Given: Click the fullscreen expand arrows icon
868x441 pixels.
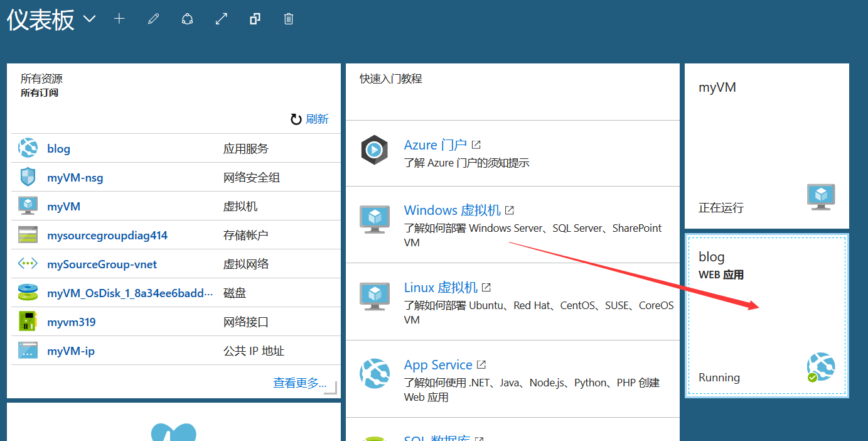Looking at the screenshot, I should pyautogui.click(x=221, y=19).
